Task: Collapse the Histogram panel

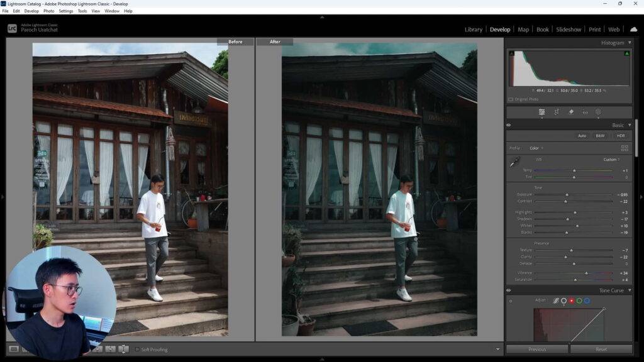Action: coord(630,43)
